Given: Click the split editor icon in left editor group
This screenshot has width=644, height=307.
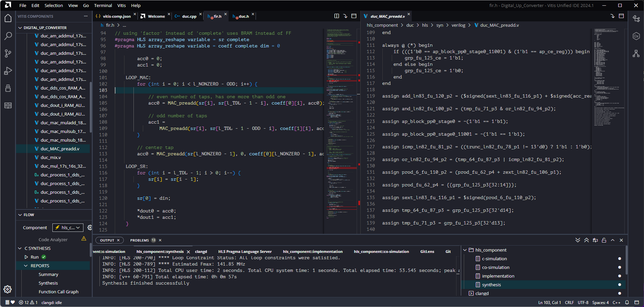Looking at the screenshot, I should click(x=336, y=16).
